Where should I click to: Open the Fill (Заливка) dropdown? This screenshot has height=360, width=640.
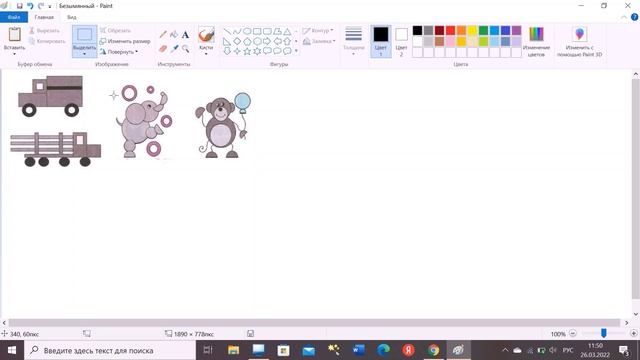tap(319, 41)
